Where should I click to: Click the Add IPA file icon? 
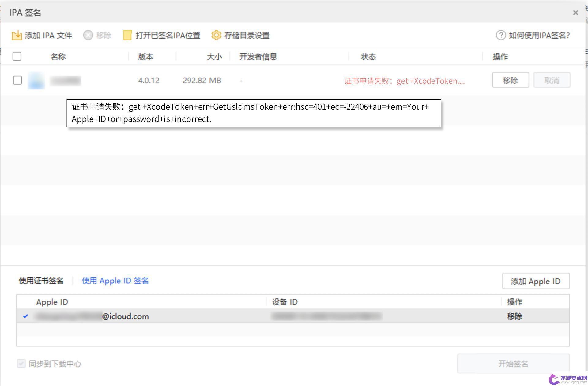coord(17,35)
